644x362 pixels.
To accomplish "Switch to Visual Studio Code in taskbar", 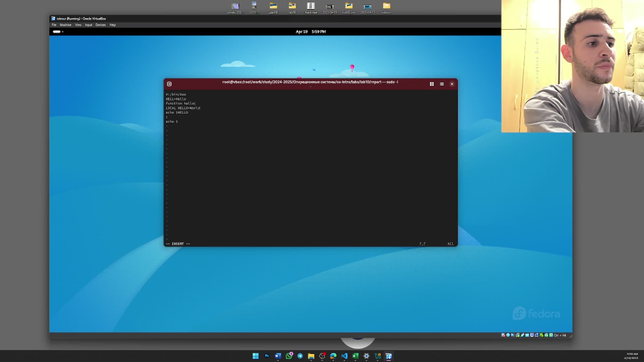I will (344, 356).
